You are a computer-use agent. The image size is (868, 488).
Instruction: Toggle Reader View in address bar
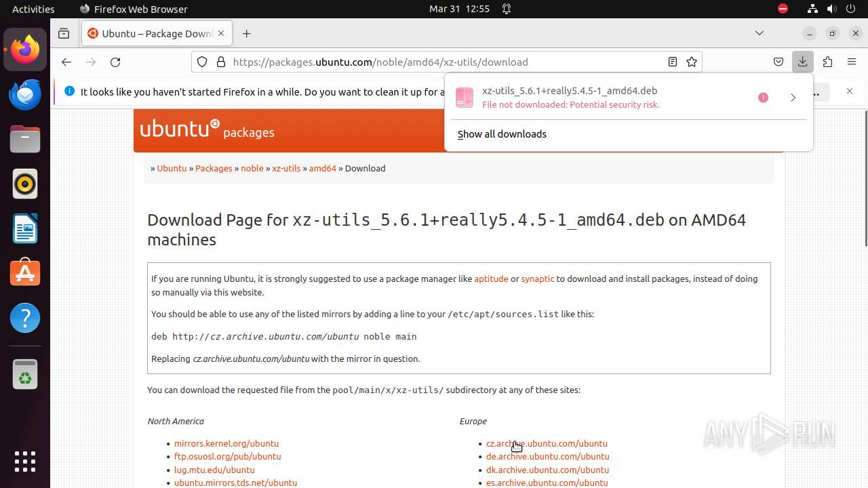673,62
